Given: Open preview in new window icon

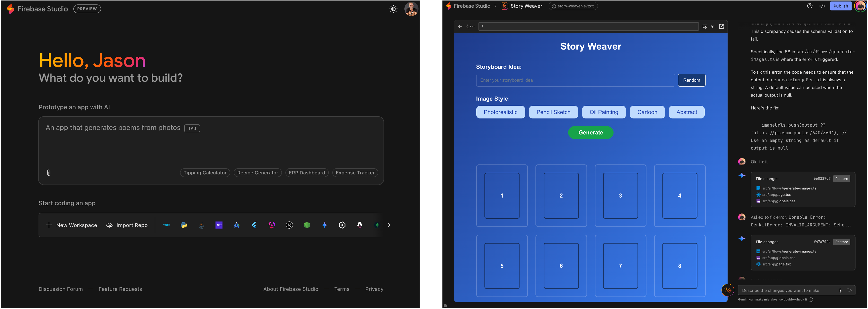Looking at the screenshot, I should pyautogui.click(x=721, y=27).
